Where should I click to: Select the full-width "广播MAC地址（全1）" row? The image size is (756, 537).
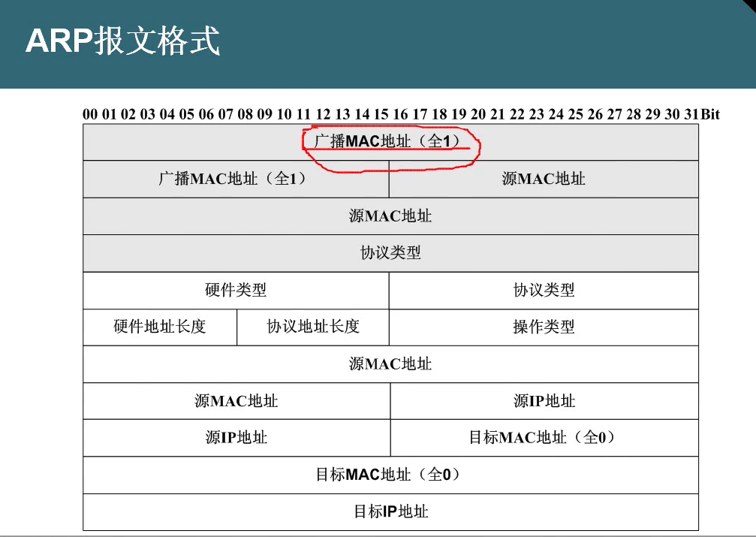(x=390, y=143)
